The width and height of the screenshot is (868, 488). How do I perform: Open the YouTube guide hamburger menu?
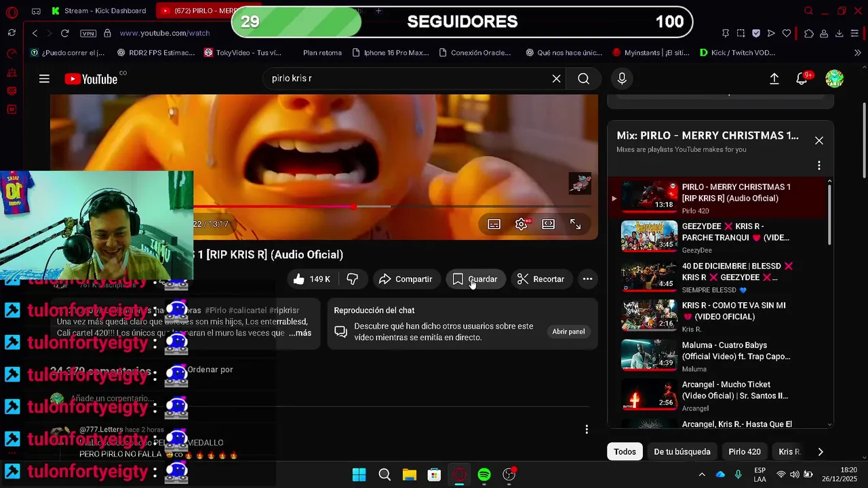tap(44, 79)
